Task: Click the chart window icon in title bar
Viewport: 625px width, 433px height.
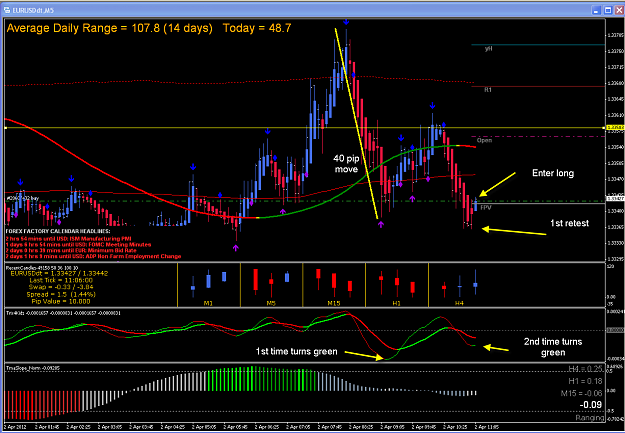Action: click(x=7, y=10)
